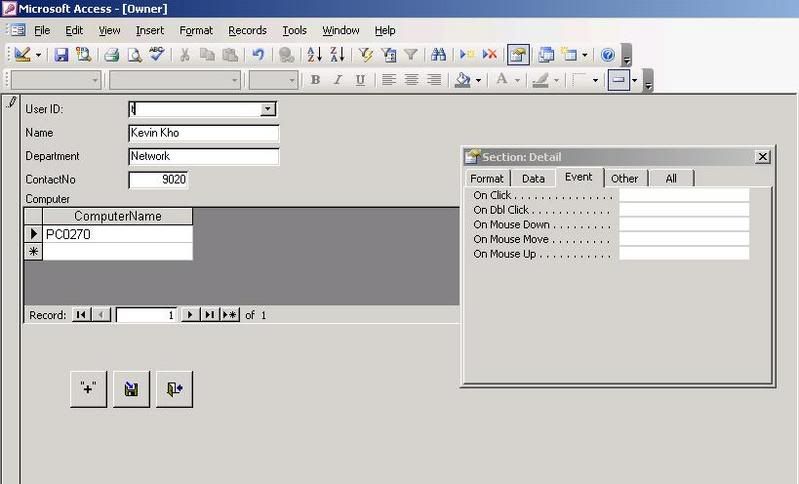Click the Line/Border Color button
799x484 pixels.
540,80
